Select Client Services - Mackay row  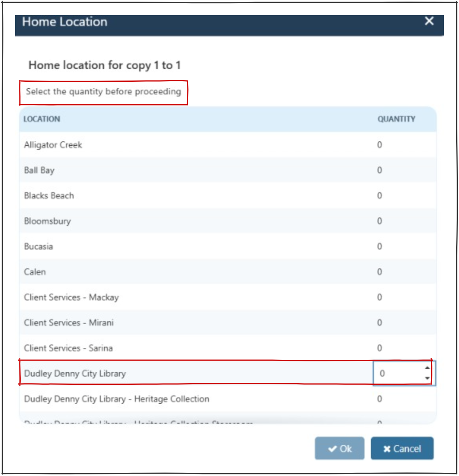pyautogui.click(x=71, y=297)
